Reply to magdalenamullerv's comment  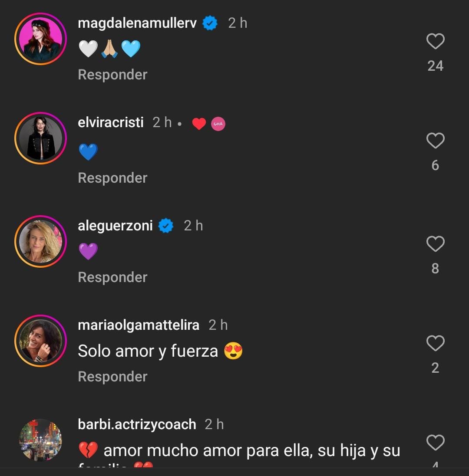[112, 75]
